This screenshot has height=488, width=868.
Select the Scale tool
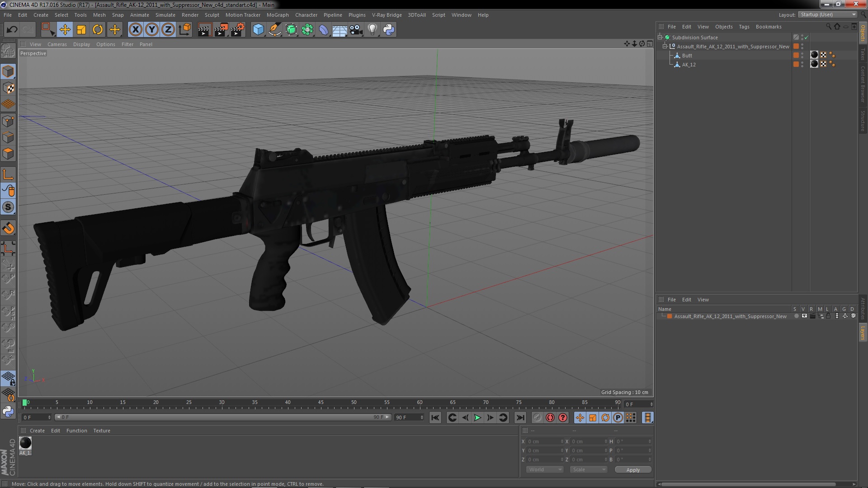pyautogui.click(x=81, y=30)
